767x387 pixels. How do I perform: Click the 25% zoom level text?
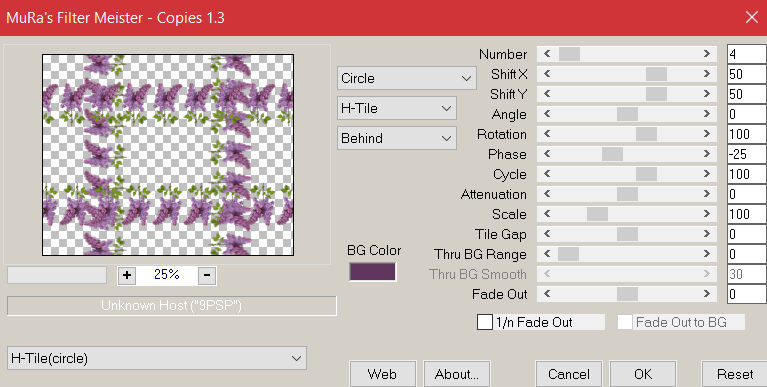[167, 274]
